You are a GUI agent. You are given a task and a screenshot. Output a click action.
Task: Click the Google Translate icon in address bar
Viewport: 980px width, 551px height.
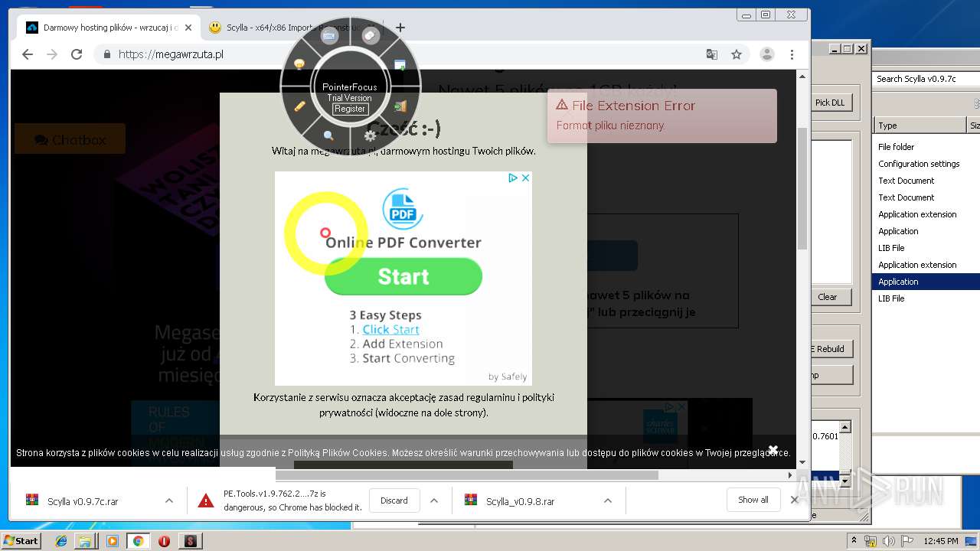tap(712, 54)
